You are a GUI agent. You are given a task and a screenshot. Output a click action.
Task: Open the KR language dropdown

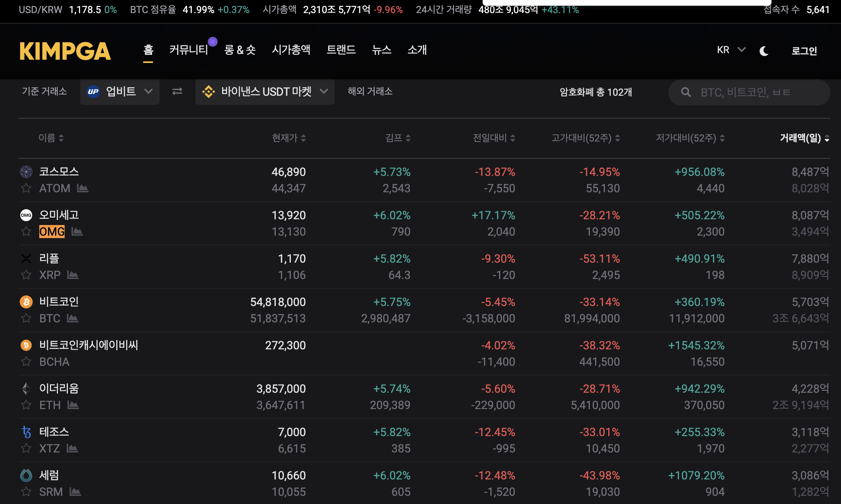731,50
